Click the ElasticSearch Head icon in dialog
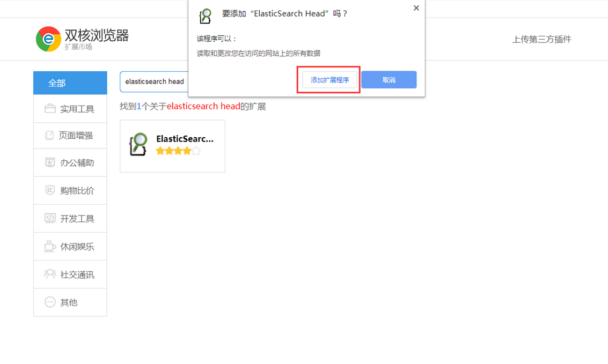The height and width of the screenshot is (364, 608). point(205,16)
